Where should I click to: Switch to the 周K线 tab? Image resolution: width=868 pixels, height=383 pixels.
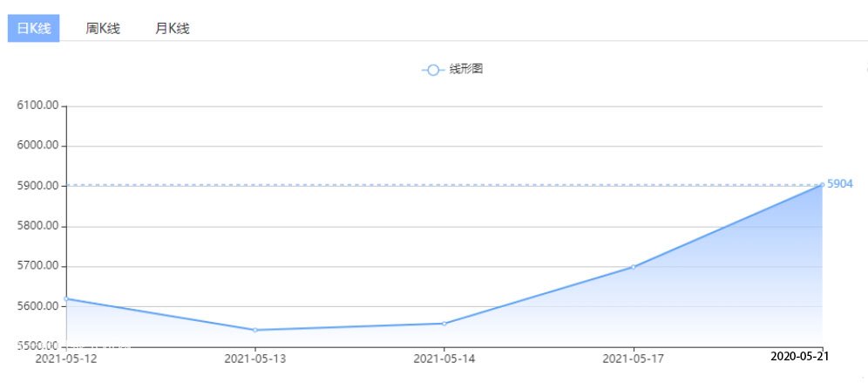103,28
